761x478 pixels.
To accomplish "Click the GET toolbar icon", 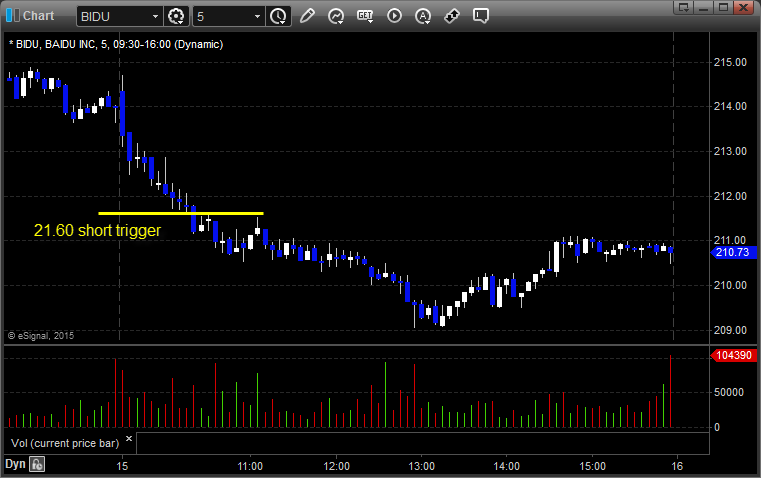I will coord(365,16).
